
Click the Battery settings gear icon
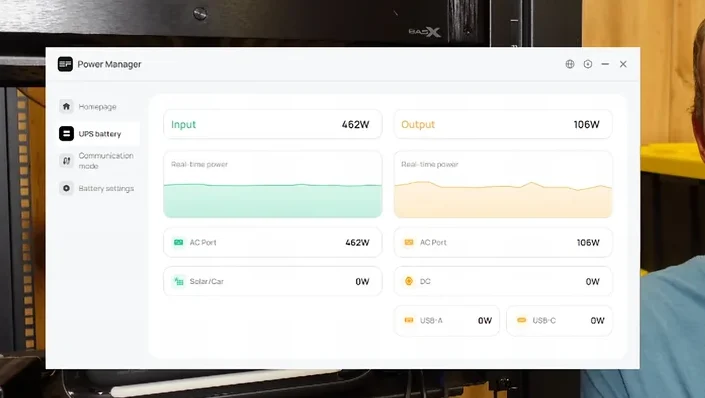tap(67, 188)
